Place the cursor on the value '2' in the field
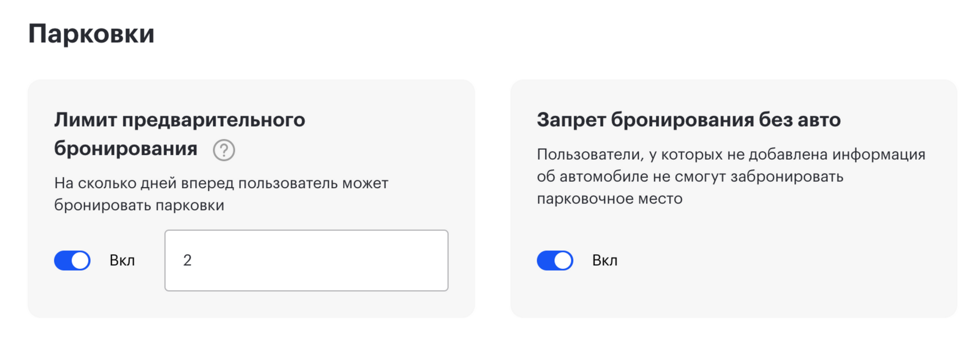 pos(188,260)
